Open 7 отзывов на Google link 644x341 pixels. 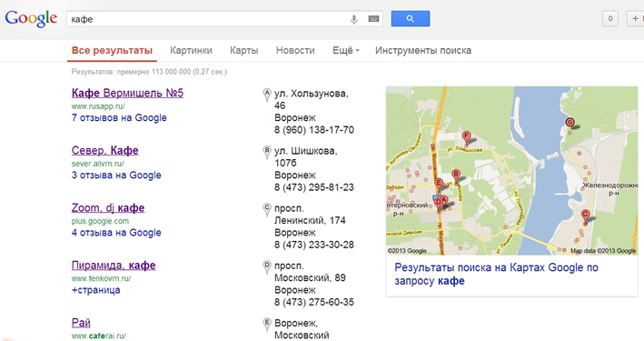coord(119,117)
